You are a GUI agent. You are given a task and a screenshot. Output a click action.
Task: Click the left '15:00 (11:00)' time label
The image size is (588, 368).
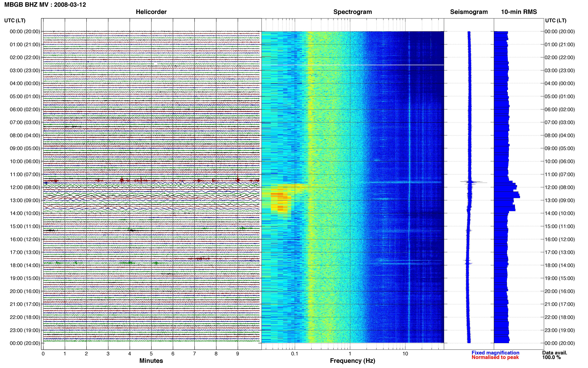coord(25,226)
